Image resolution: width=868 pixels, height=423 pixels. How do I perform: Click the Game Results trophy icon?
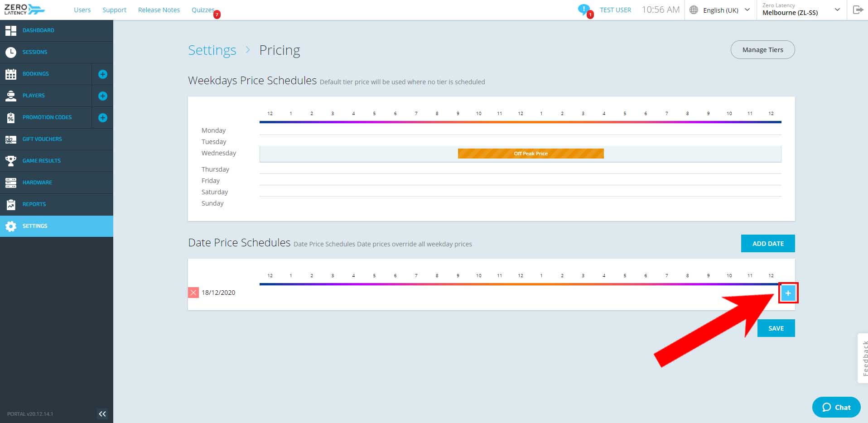coord(11,161)
